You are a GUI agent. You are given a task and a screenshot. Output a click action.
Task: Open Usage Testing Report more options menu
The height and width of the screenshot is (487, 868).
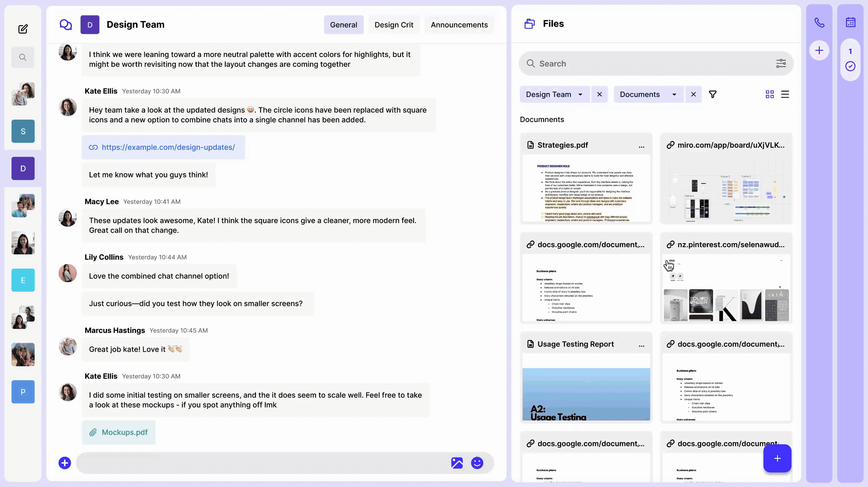(642, 345)
